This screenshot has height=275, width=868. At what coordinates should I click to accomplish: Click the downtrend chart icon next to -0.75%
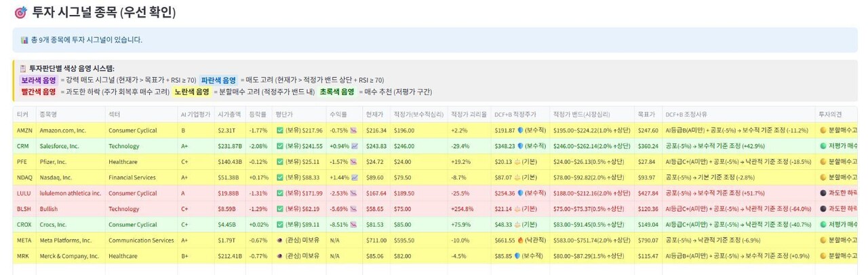click(x=353, y=130)
